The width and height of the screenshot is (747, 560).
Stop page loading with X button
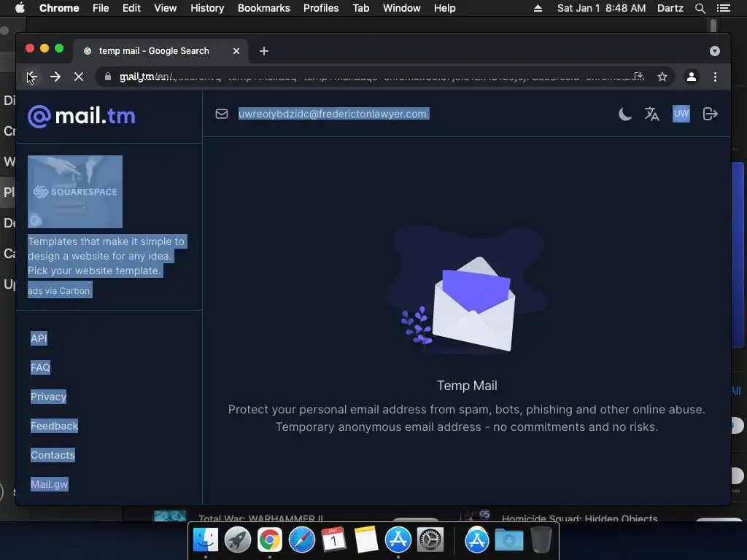coord(79,77)
